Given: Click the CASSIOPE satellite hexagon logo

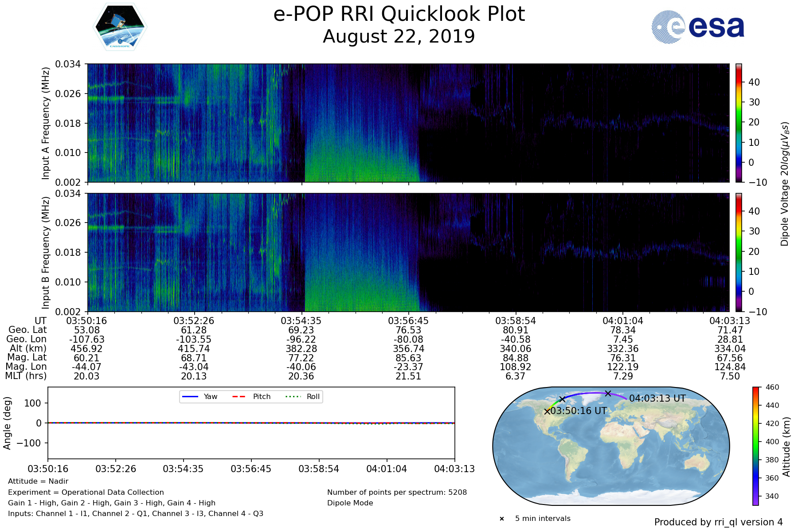Looking at the screenshot, I should click(120, 27).
